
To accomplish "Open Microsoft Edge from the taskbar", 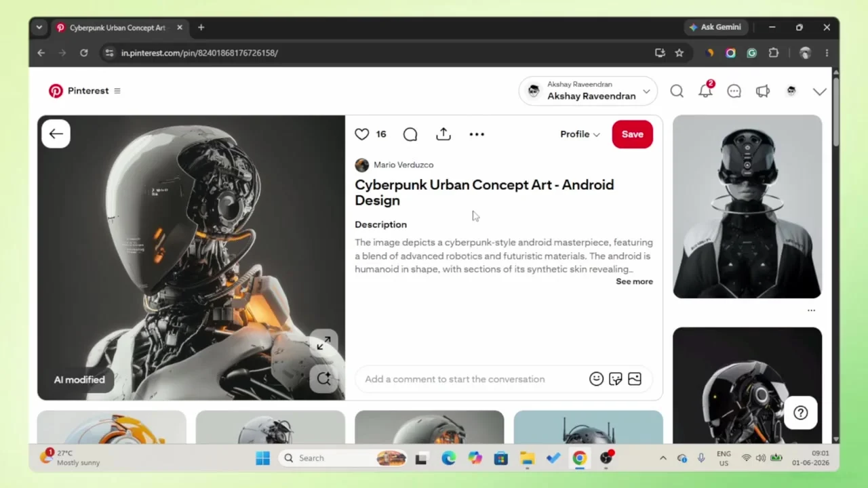I will (x=449, y=458).
